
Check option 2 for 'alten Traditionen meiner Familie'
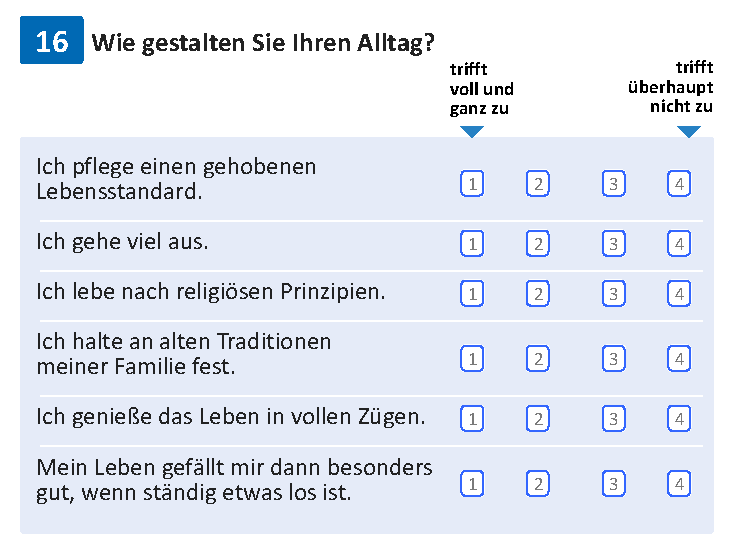[x=538, y=358]
